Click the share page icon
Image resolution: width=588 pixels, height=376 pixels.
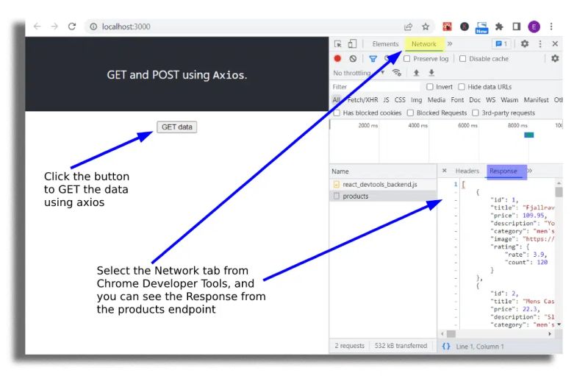[408, 26]
